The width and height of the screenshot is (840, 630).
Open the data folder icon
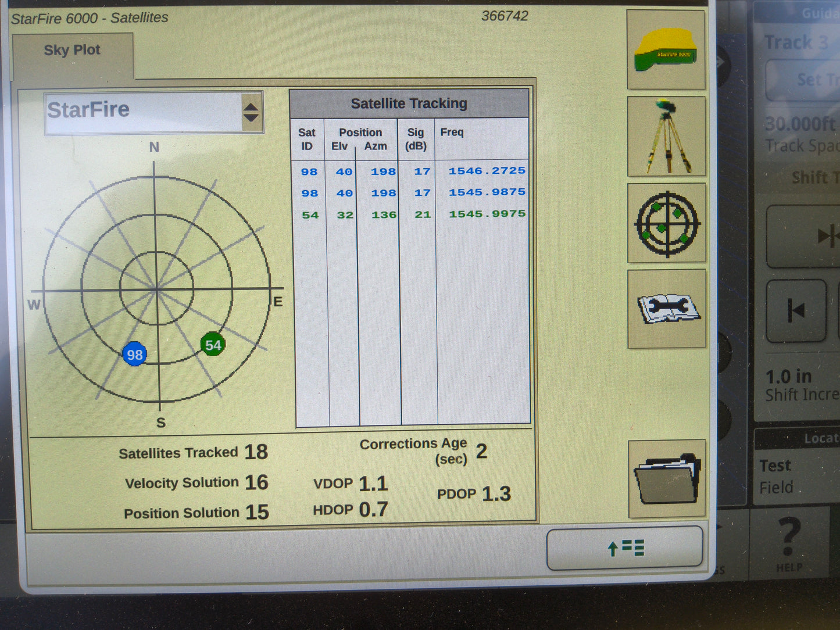(x=666, y=480)
